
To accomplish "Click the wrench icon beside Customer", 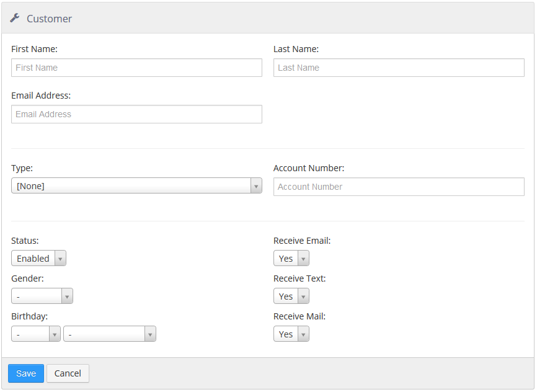I will point(15,18).
